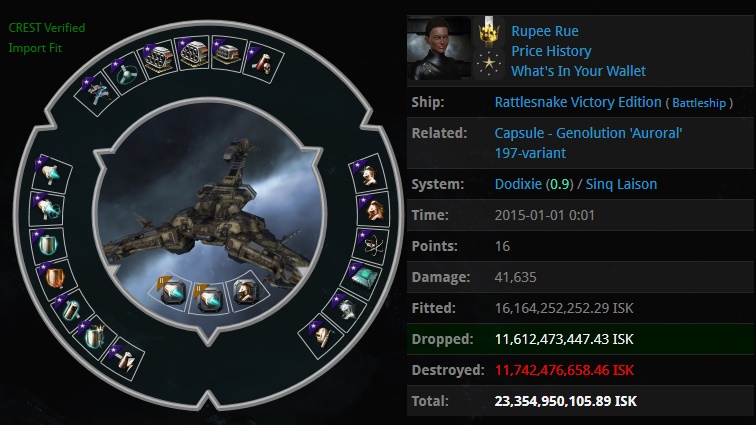This screenshot has width=756, height=425.
Task: Click the orange copper shield hardener icon
Action: point(54,277)
